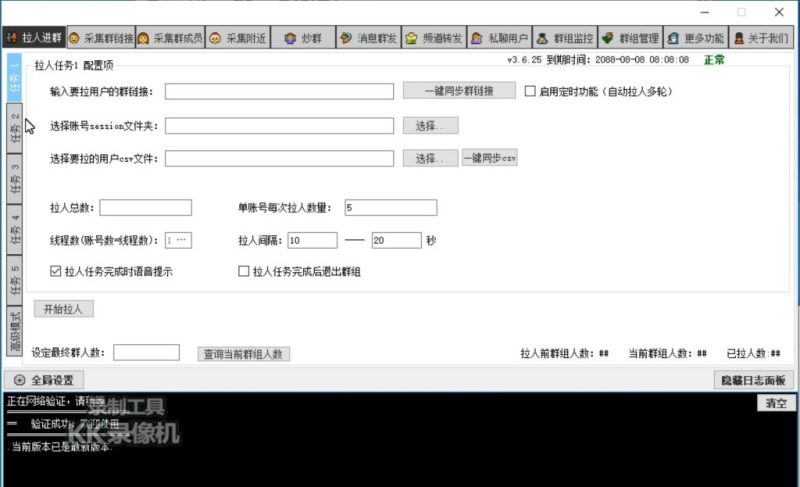Open 全局设置 settings button
The height and width of the screenshot is (487, 800).
(44, 380)
